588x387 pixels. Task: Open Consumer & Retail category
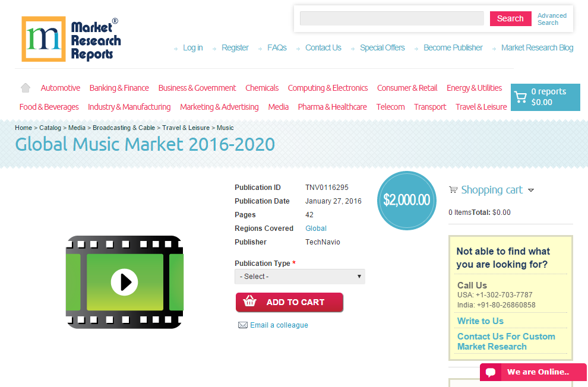tap(407, 88)
